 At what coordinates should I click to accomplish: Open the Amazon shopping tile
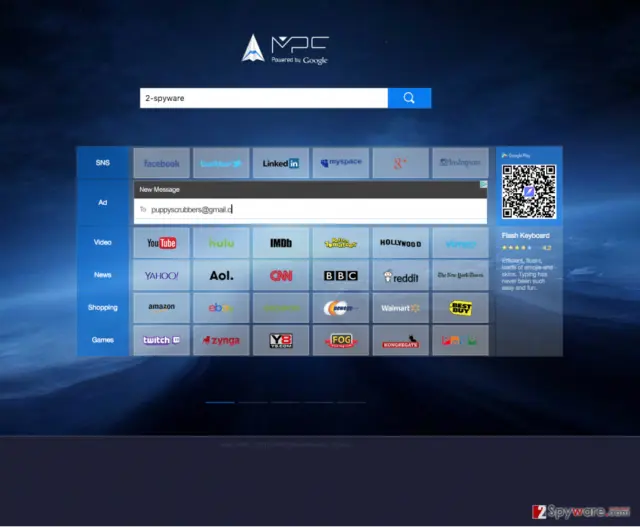point(162,308)
